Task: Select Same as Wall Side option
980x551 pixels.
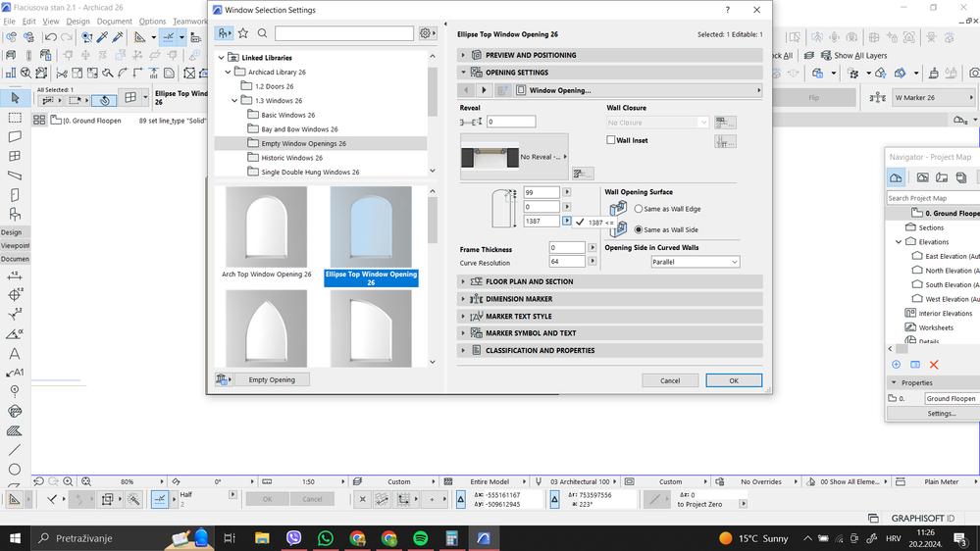Action: pyautogui.click(x=639, y=229)
